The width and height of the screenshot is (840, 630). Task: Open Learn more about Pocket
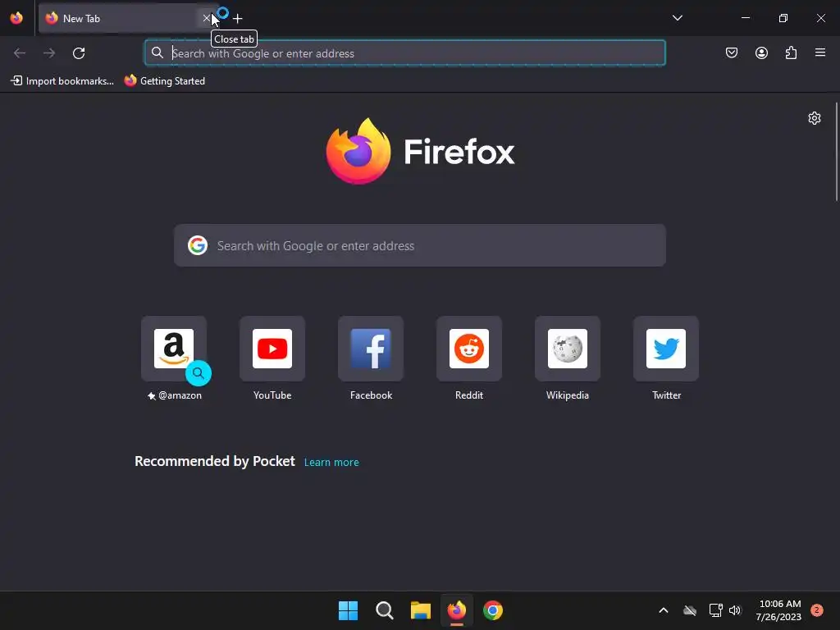331,463
